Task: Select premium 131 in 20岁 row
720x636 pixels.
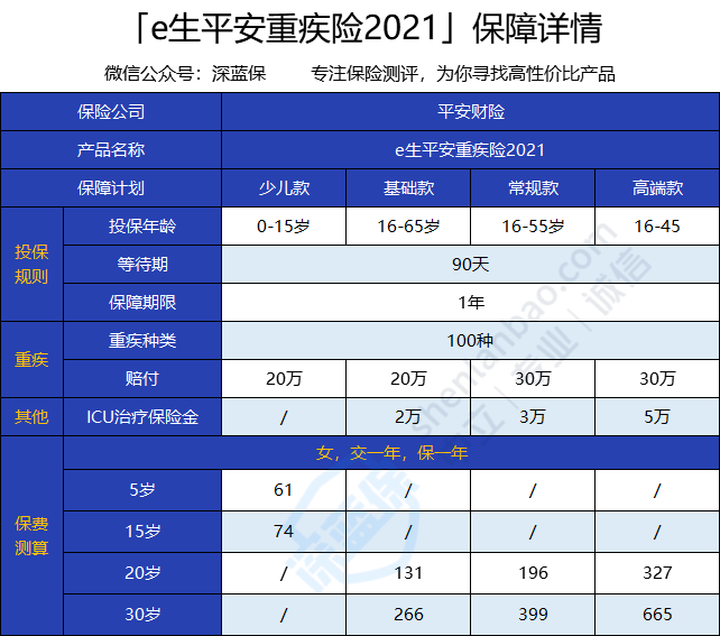Action: (x=408, y=573)
